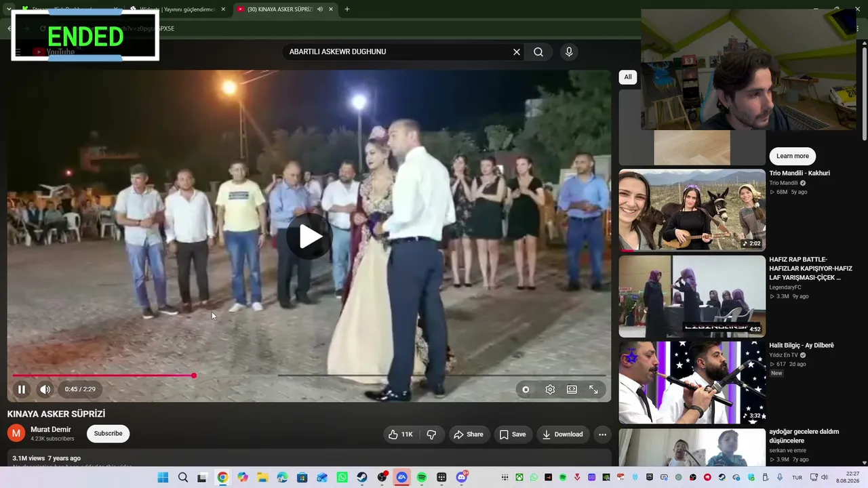Download the KINAYA ASKER SÜPRİZİ video

(563, 434)
